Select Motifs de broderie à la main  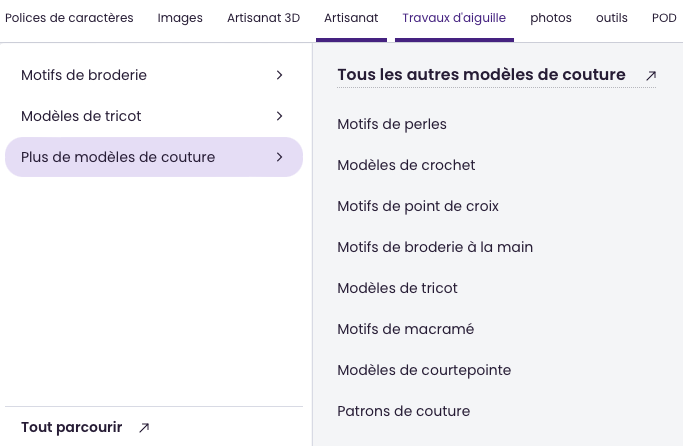click(x=435, y=247)
